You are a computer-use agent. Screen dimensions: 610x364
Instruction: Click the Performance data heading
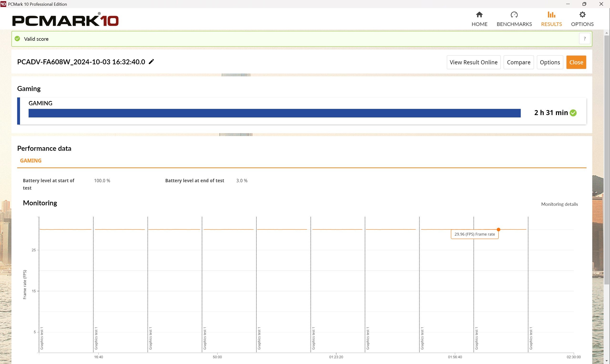point(44,148)
